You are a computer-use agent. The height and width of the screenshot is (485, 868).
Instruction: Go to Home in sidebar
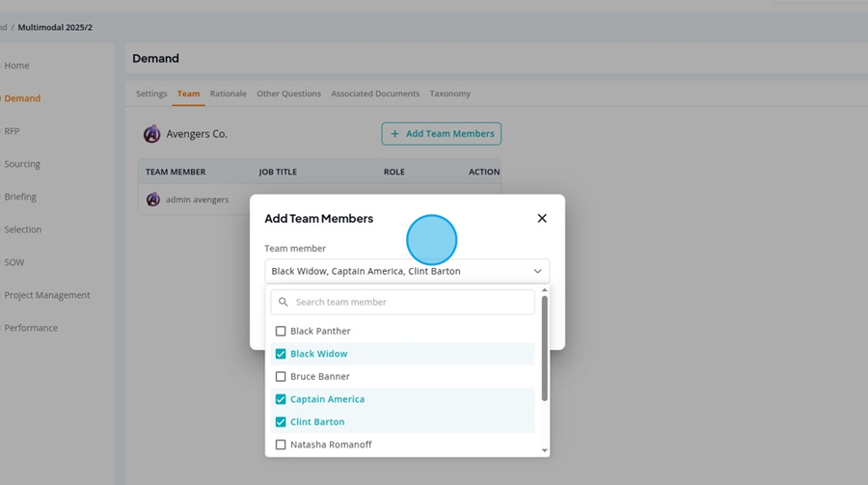click(x=16, y=66)
